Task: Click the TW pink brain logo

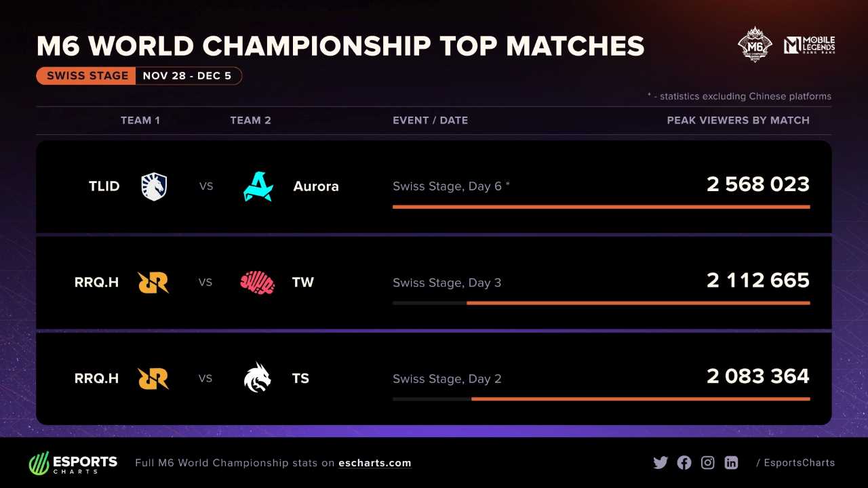Action: [258, 283]
